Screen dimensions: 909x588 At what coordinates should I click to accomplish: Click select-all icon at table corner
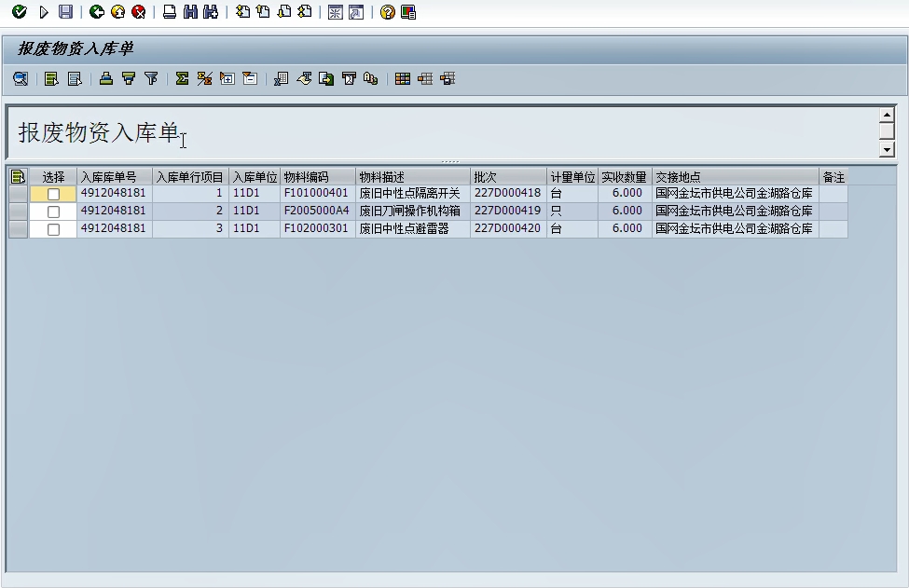[18, 176]
